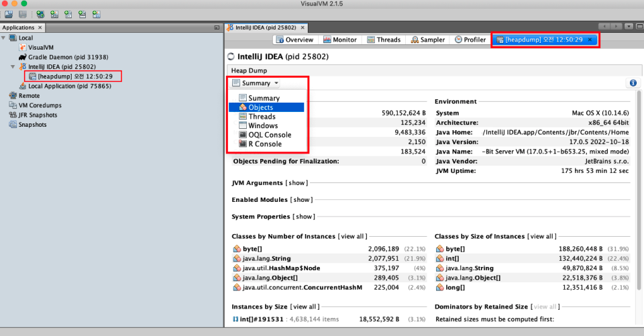The width and height of the screenshot is (644, 336).
Task: Minimize the Applications panel via its icon
Action: (x=217, y=27)
